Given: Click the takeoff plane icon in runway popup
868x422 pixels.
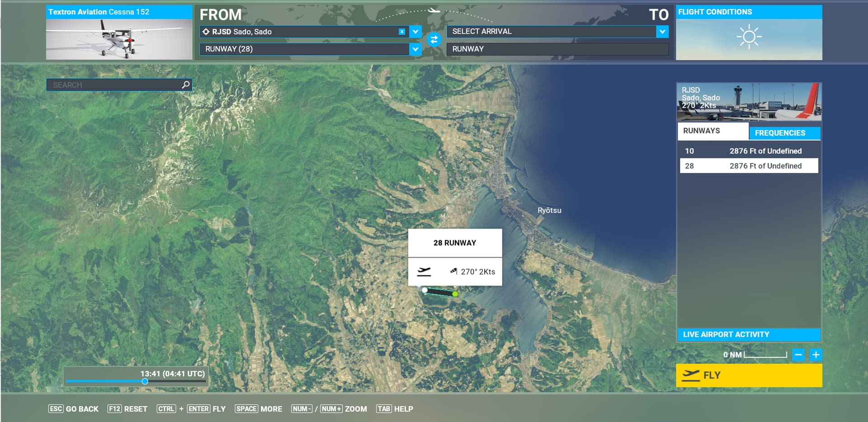Looking at the screenshot, I should 424,271.
